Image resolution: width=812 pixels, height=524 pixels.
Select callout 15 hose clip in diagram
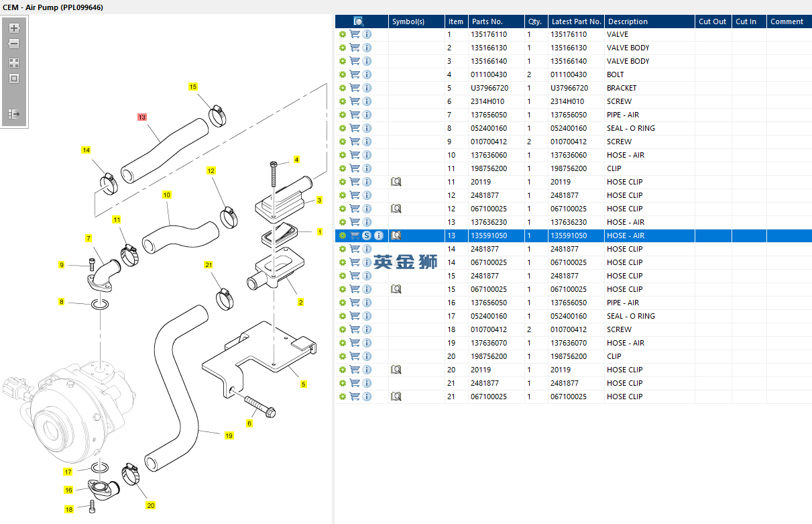193,87
